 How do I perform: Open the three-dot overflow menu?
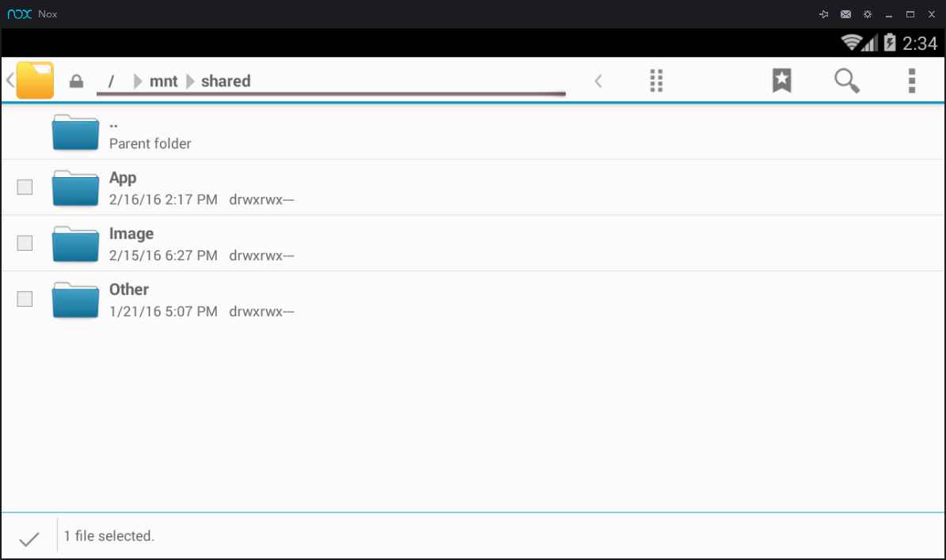(912, 81)
